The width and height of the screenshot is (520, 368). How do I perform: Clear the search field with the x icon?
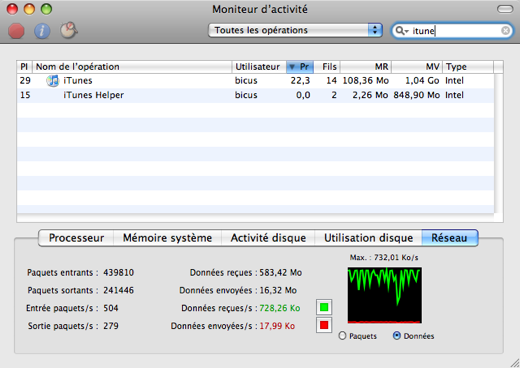click(x=505, y=31)
